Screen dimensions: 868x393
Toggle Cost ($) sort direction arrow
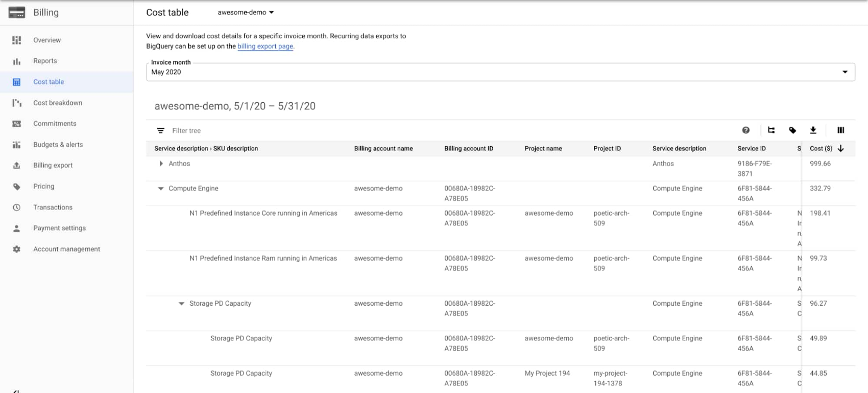tap(841, 149)
